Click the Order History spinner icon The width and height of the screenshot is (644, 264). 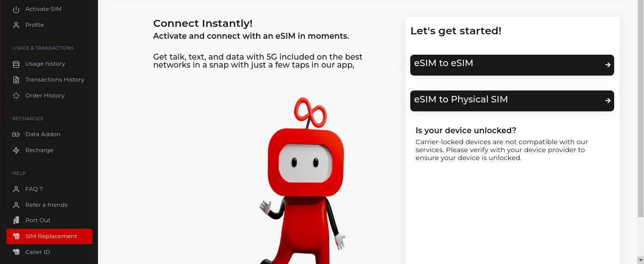16,95
